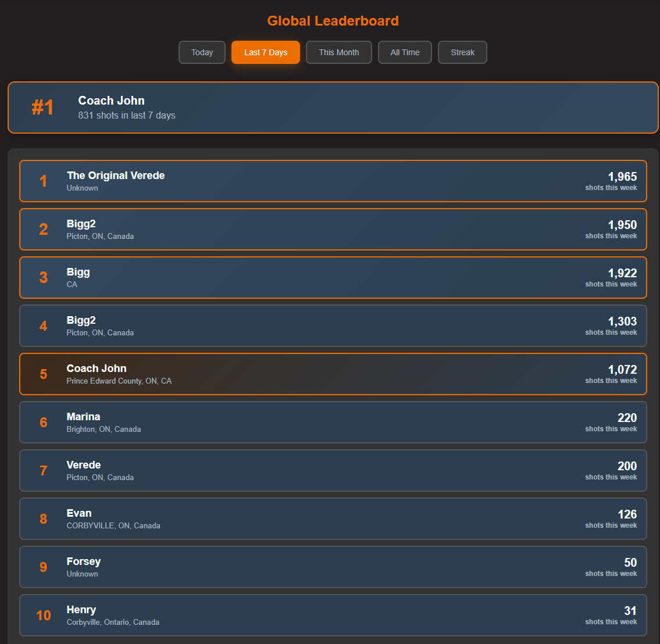Click Bigg2's rank 2 leaderboard row
Viewport: 660px width, 644px height.
point(330,229)
